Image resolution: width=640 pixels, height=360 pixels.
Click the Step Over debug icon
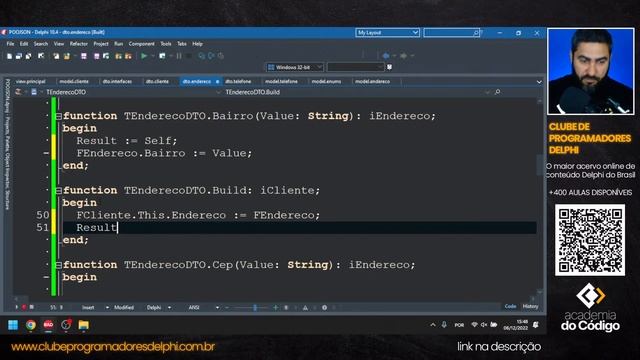coord(211,56)
